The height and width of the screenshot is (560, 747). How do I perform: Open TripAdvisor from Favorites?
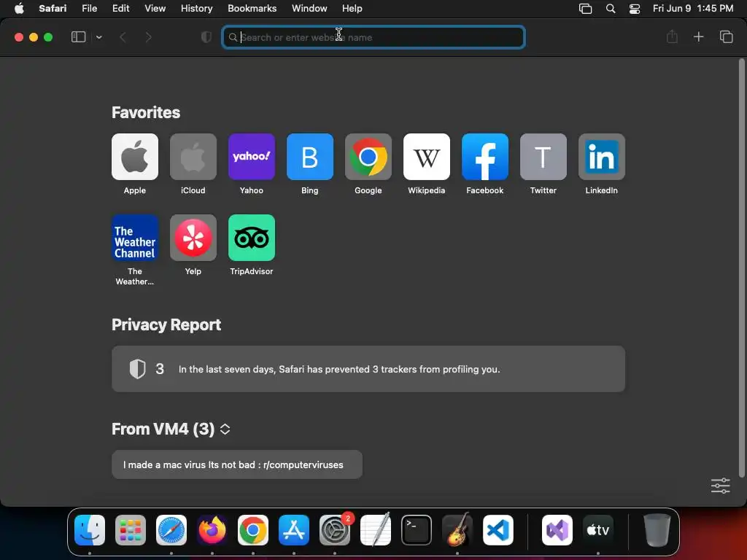pos(252,238)
